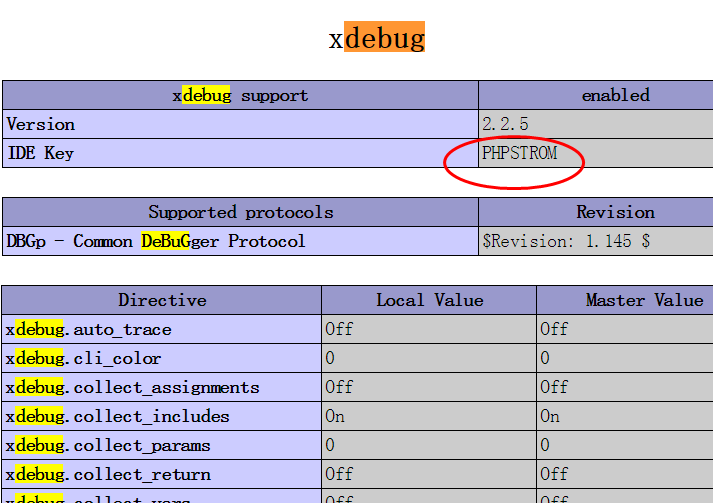This screenshot has width=713, height=503.
Task: Click local value Off for xdebug.collect_return
Action: tap(339, 474)
